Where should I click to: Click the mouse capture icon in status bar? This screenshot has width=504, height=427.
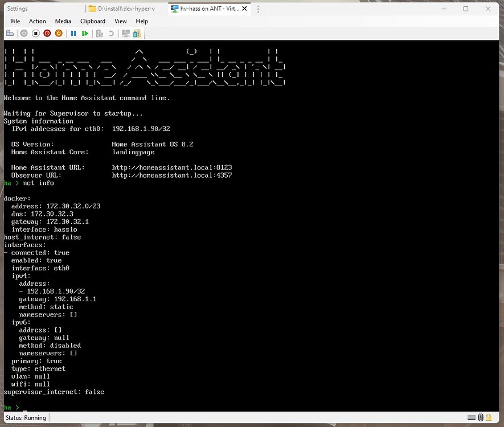pyautogui.click(x=481, y=417)
